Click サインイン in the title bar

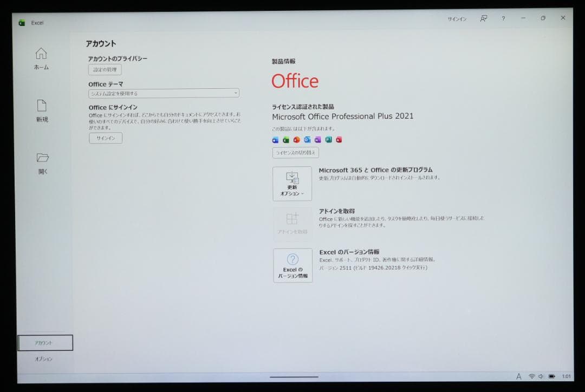tap(457, 18)
